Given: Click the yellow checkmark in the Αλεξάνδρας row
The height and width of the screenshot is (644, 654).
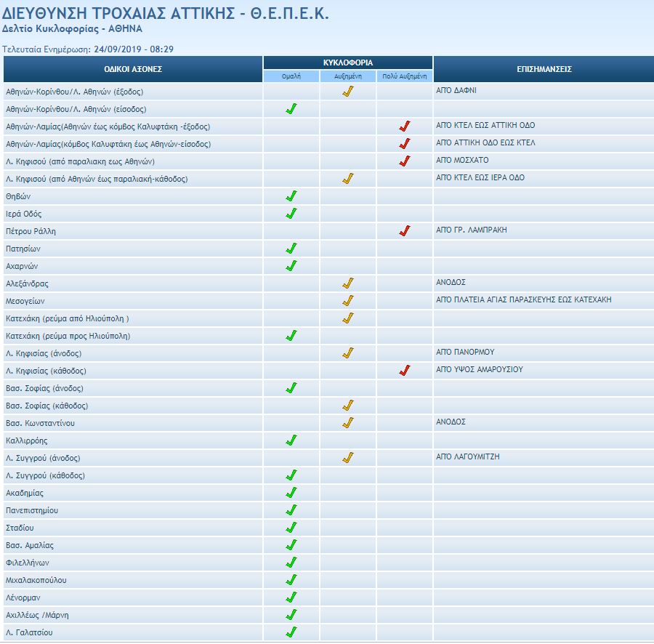Looking at the screenshot, I should tap(348, 283).
